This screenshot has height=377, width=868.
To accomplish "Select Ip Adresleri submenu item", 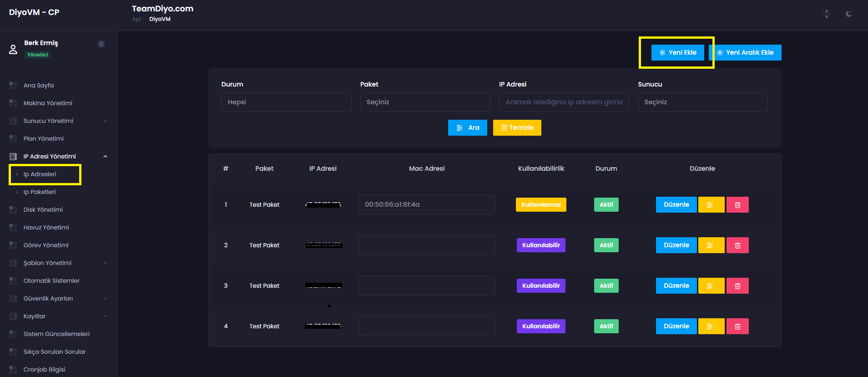I will 40,174.
